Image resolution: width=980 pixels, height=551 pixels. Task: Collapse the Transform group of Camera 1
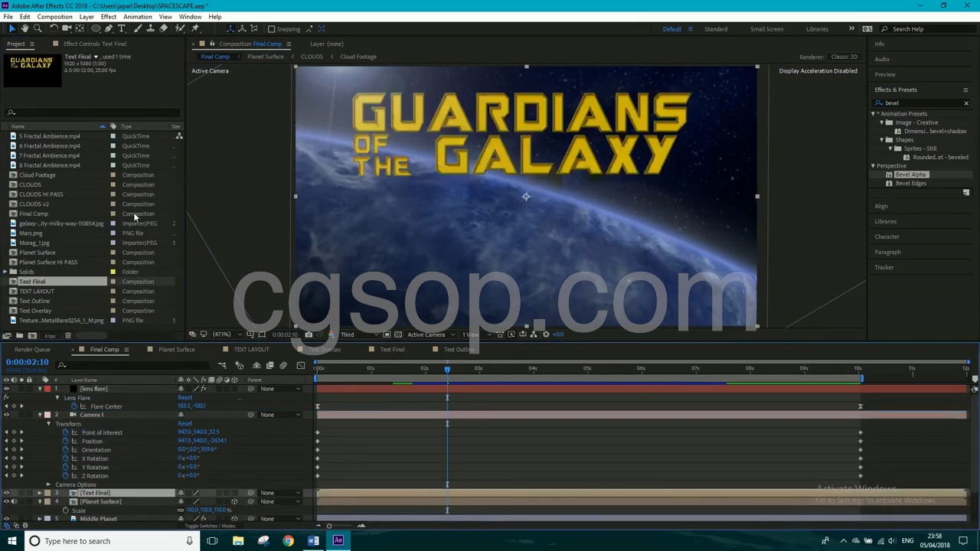(x=48, y=424)
